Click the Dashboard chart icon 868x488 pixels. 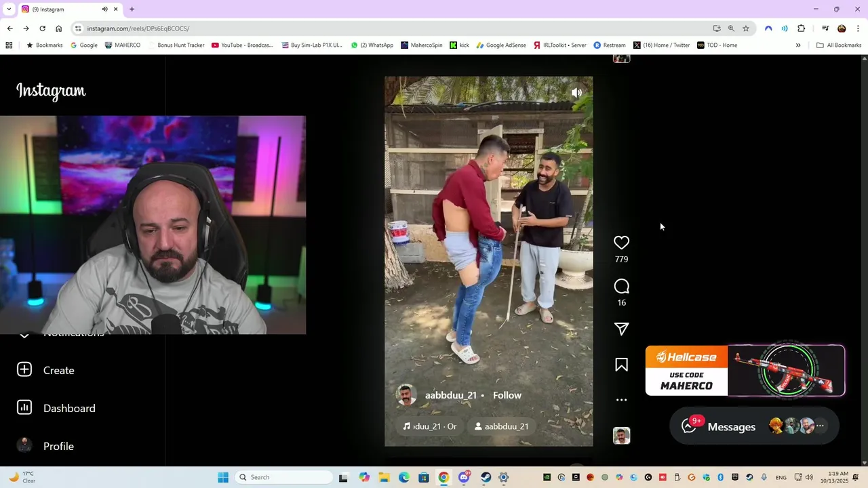coord(24,407)
